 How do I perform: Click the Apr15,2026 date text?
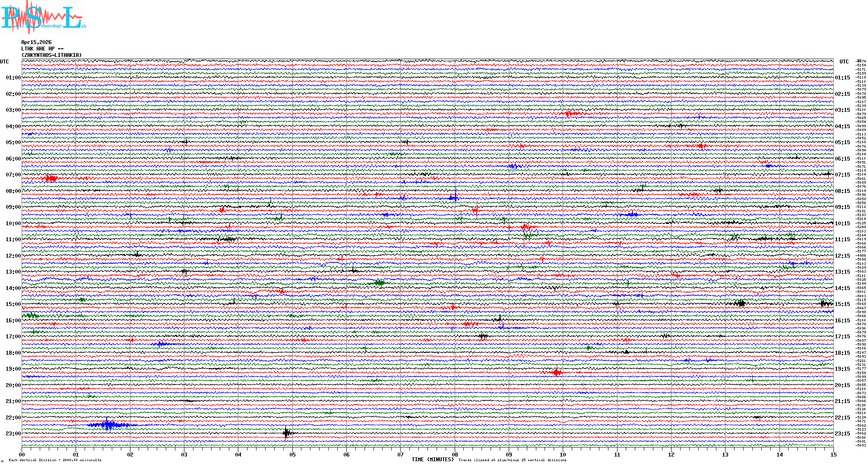coord(36,42)
